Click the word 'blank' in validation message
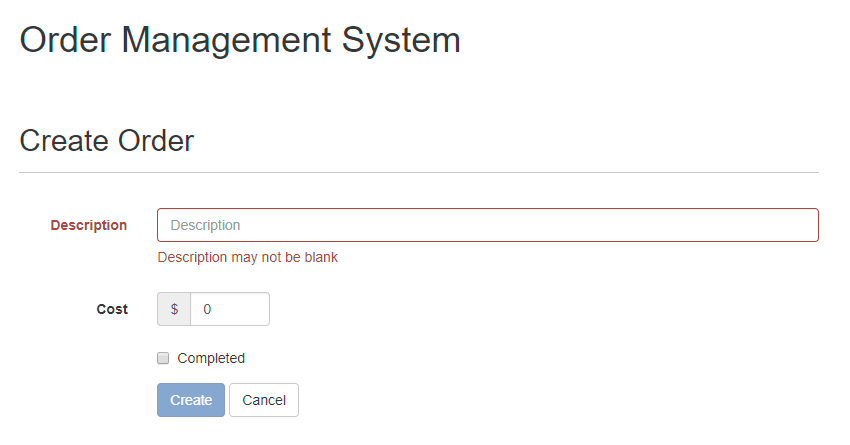The height and width of the screenshot is (445, 850). point(320,257)
